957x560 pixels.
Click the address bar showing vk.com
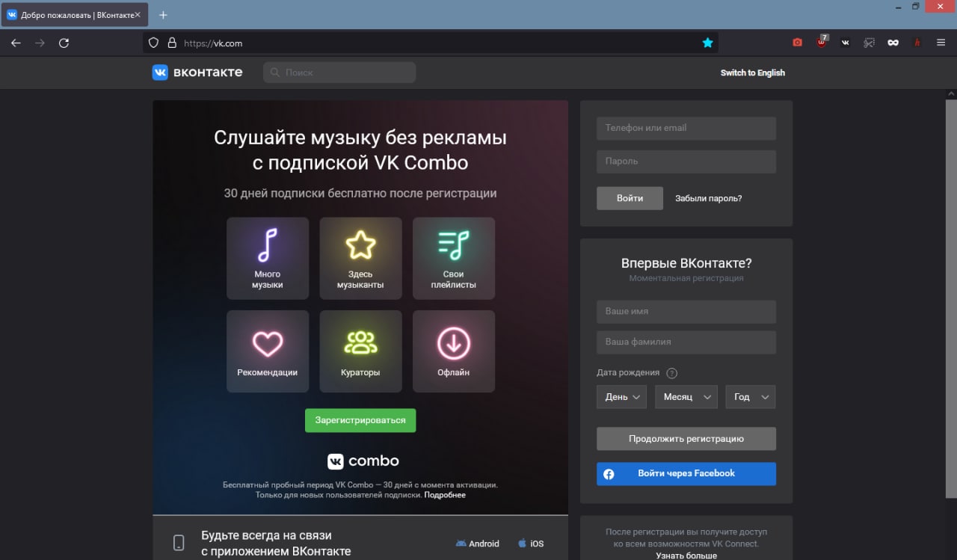point(430,43)
